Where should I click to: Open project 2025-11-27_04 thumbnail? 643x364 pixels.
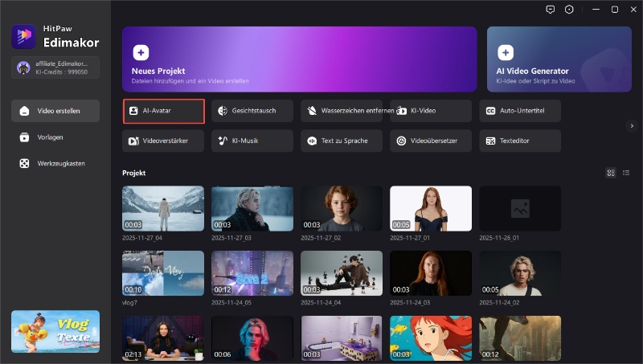[163, 209]
